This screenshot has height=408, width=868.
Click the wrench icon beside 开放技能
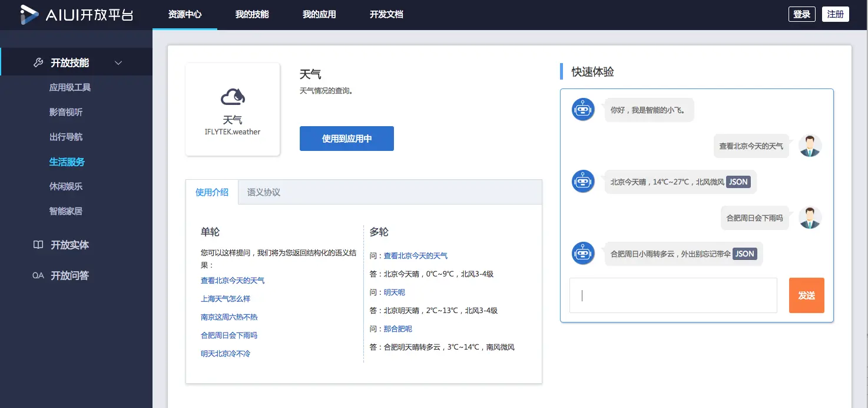point(38,62)
